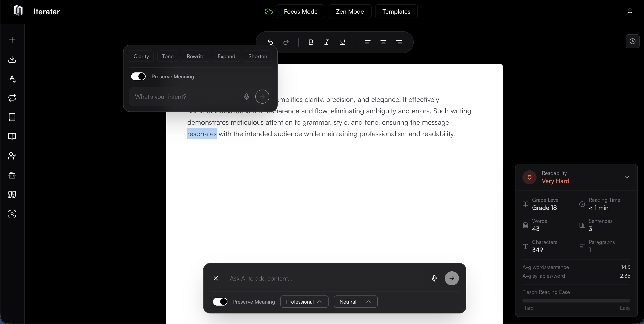Open the AI assistant robot tool
Image resolution: width=644 pixels, height=324 pixels.
click(12, 175)
